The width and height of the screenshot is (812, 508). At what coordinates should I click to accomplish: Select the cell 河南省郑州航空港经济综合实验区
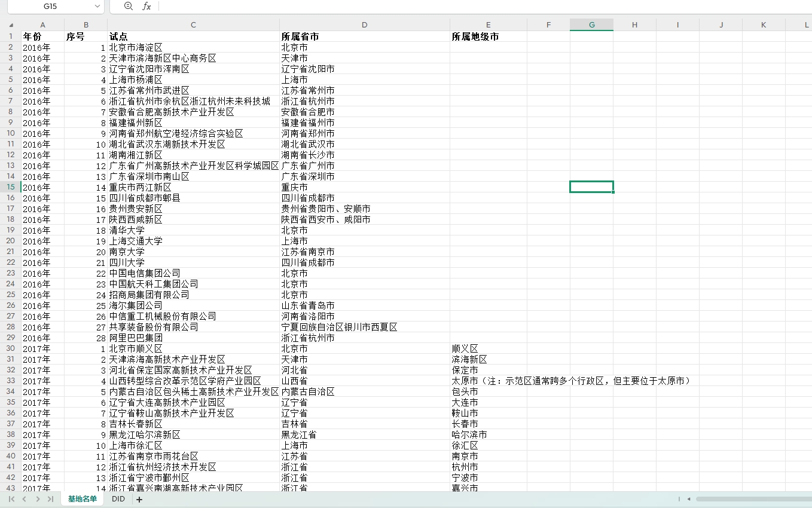[194, 133]
